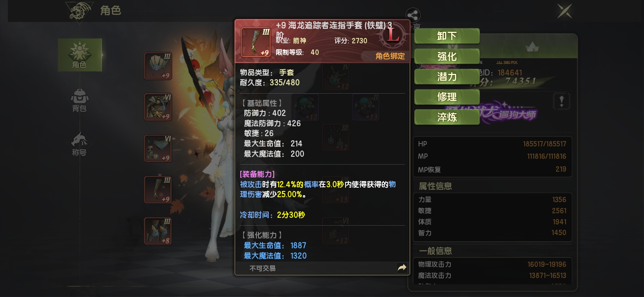Tap the exclamation info icon
The height and width of the screenshot is (297, 644).
pyautogui.click(x=561, y=101)
